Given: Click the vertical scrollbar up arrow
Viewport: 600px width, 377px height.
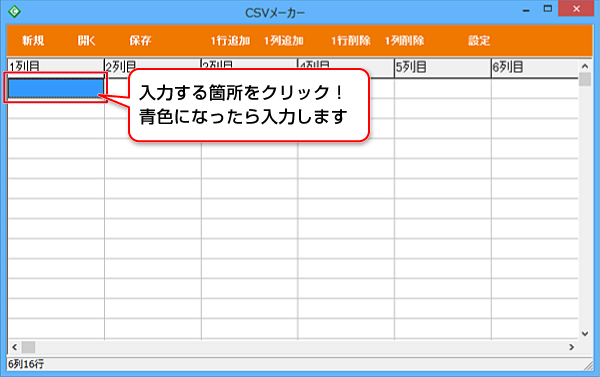Looking at the screenshot, I should coord(585,66).
